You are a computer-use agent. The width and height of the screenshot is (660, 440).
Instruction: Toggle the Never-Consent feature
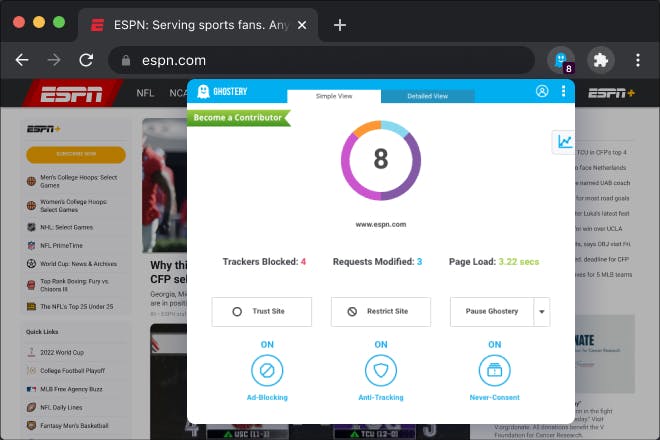[x=495, y=371]
